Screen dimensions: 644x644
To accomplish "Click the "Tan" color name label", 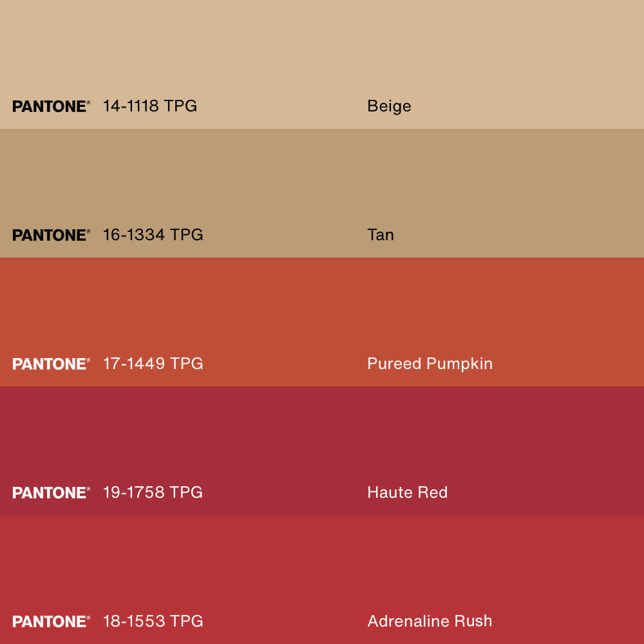I will [x=381, y=235].
